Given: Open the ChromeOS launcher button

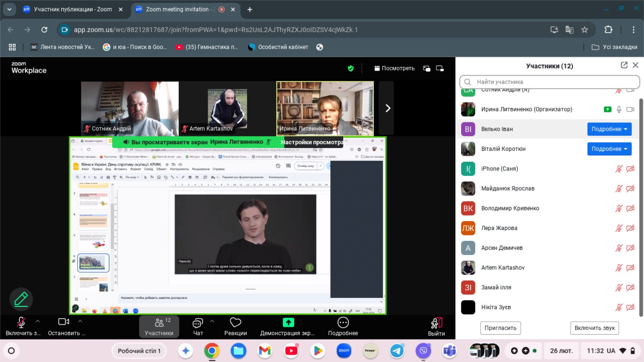Looking at the screenshot, I should [11, 351].
